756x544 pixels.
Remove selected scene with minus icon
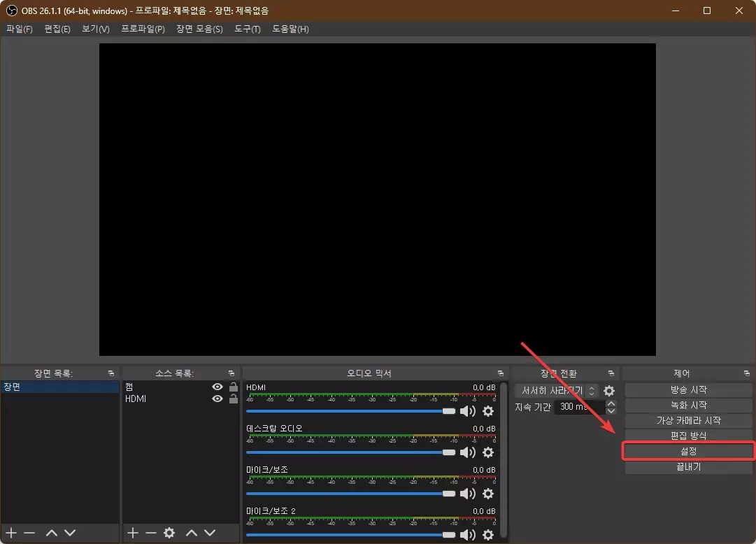[x=29, y=533]
